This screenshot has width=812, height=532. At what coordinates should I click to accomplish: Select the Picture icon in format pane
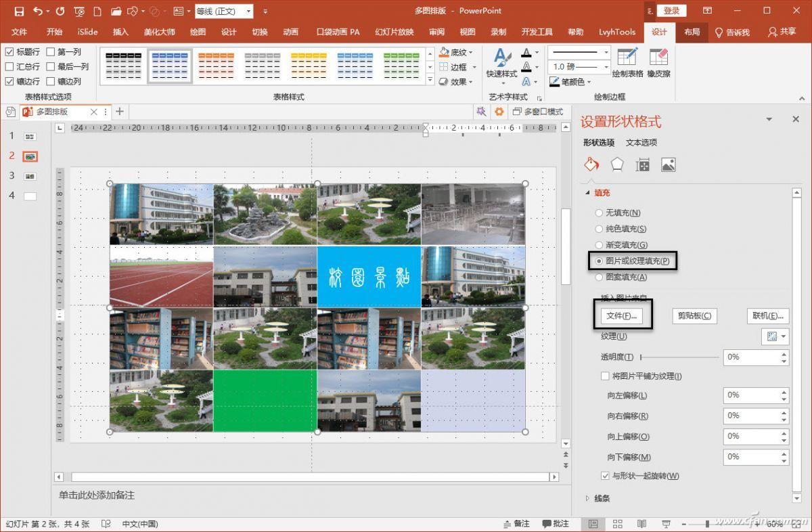(x=668, y=164)
